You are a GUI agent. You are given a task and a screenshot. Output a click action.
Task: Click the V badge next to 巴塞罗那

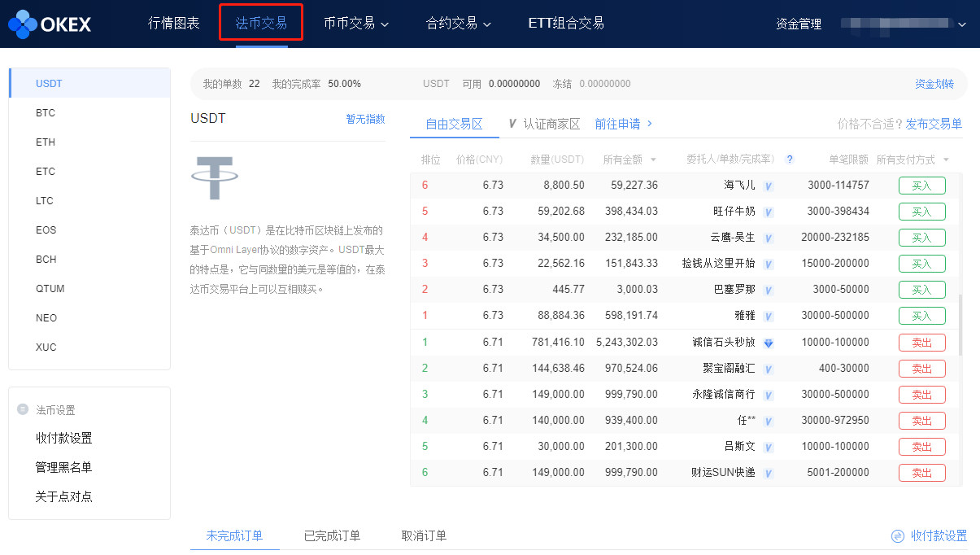click(x=769, y=290)
